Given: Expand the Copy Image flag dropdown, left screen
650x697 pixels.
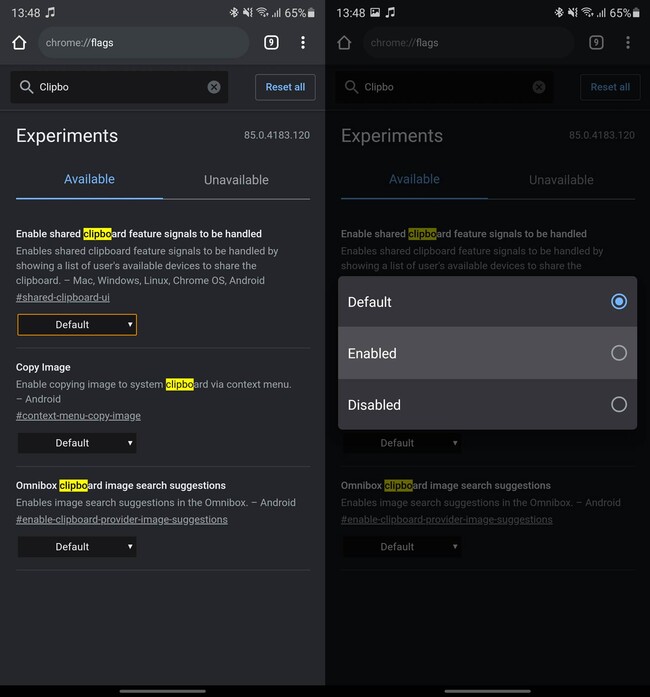Looking at the screenshot, I should click(x=77, y=443).
